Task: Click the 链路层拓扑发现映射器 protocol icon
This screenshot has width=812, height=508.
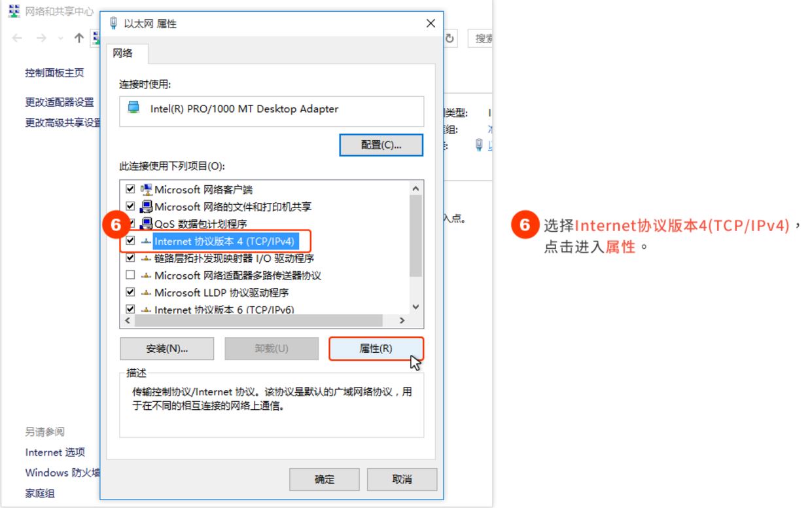Action: point(146,258)
